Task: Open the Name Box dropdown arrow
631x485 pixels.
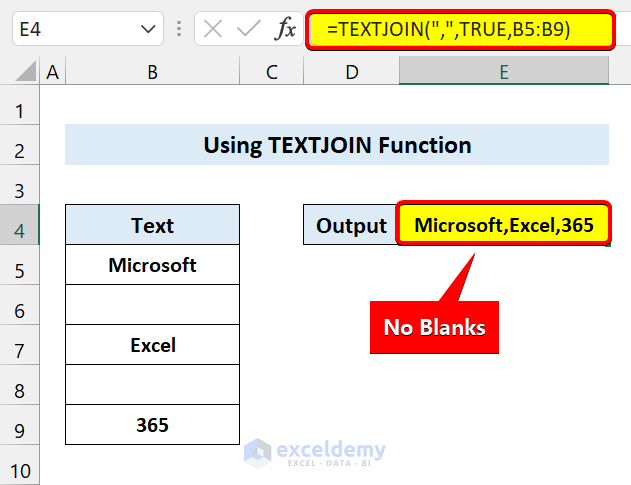Action: click(x=148, y=29)
